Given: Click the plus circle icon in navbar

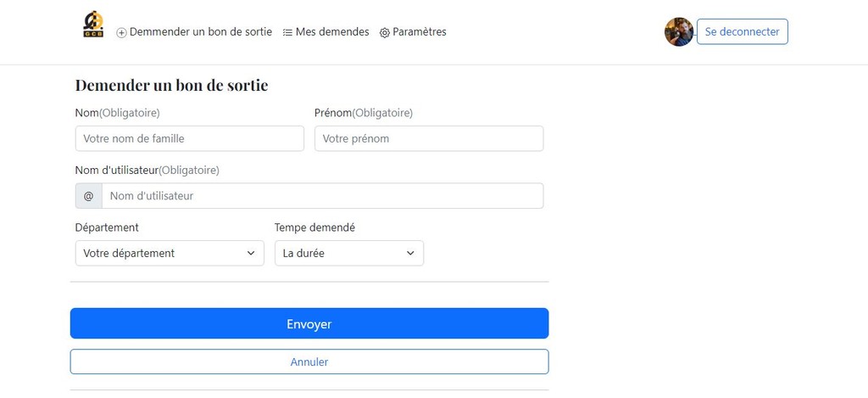Looking at the screenshot, I should click(x=121, y=33).
